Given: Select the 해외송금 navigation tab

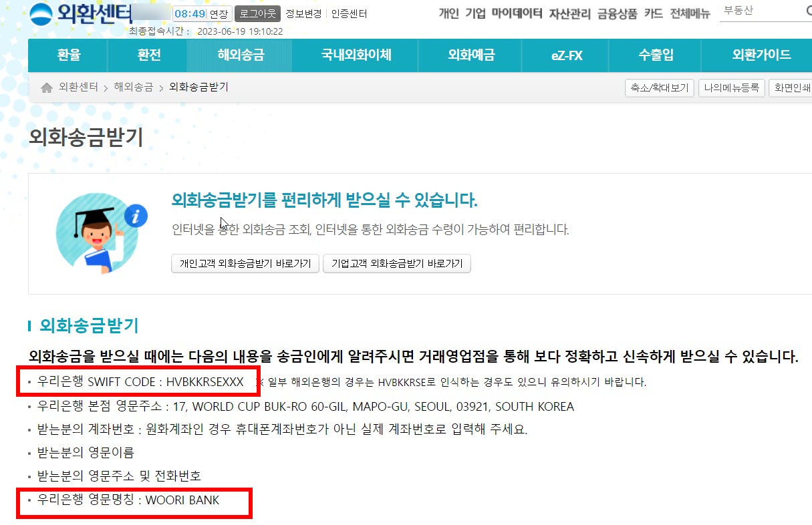Looking at the screenshot, I should (x=241, y=55).
